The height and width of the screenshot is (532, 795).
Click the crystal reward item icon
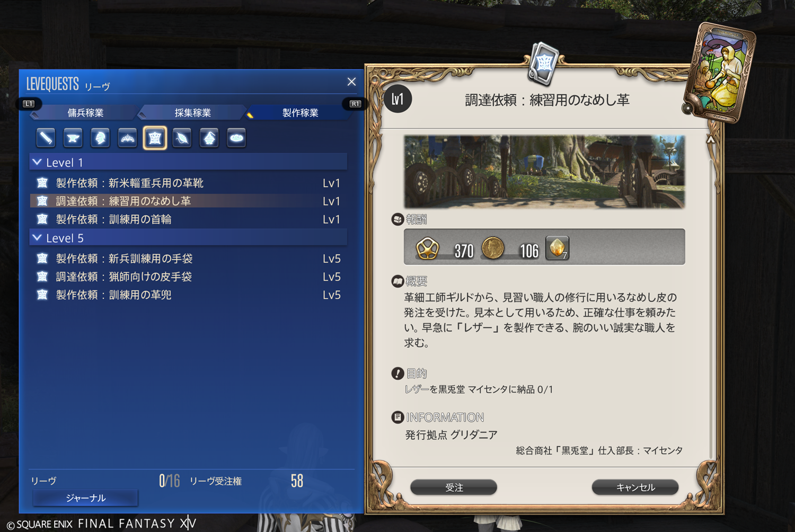(x=557, y=248)
